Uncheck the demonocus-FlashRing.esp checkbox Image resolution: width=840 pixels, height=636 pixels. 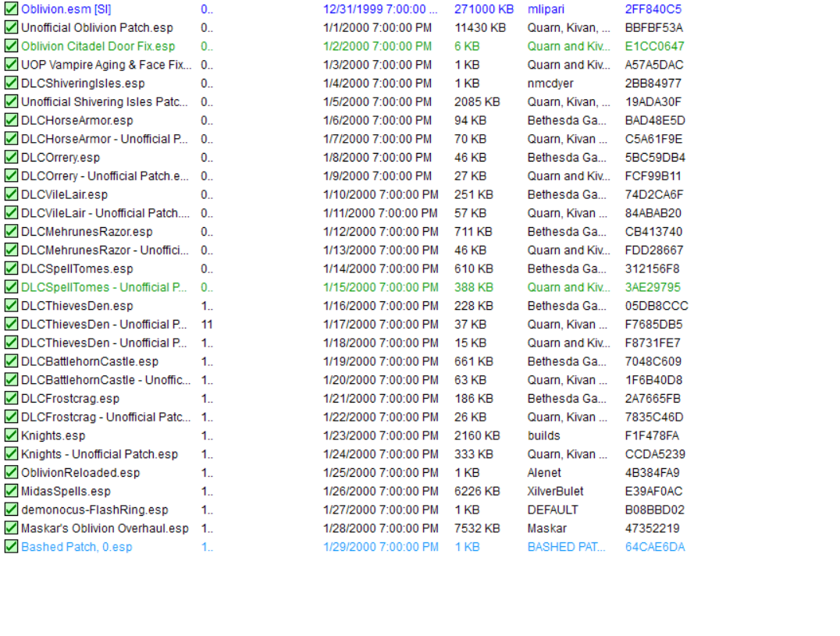11,510
